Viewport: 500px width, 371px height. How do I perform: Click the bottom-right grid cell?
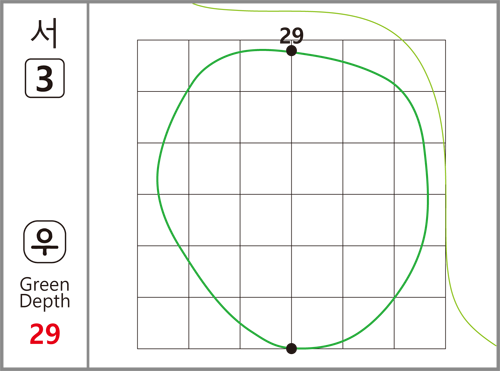[x=420, y=323]
